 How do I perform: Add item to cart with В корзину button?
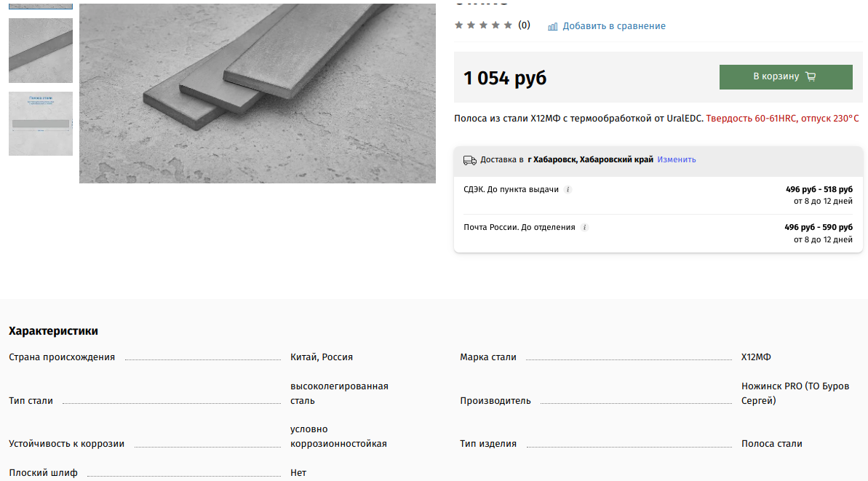pyautogui.click(x=786, y=76)
